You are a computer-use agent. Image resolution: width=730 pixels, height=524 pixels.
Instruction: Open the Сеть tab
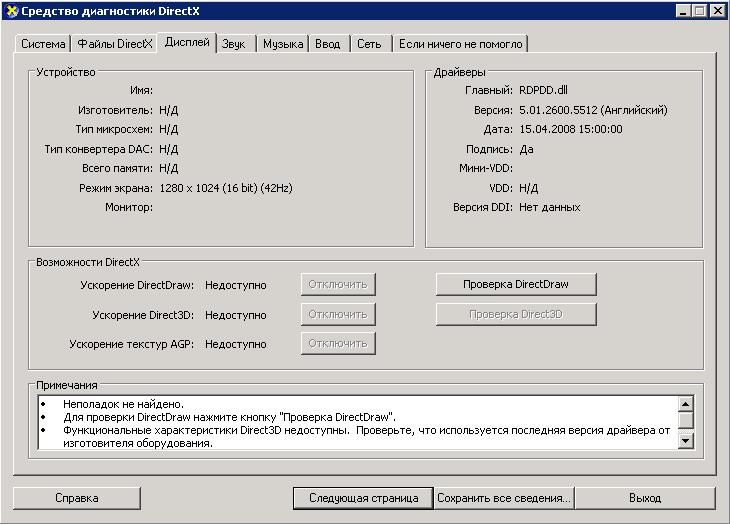(x=369, y=44)
